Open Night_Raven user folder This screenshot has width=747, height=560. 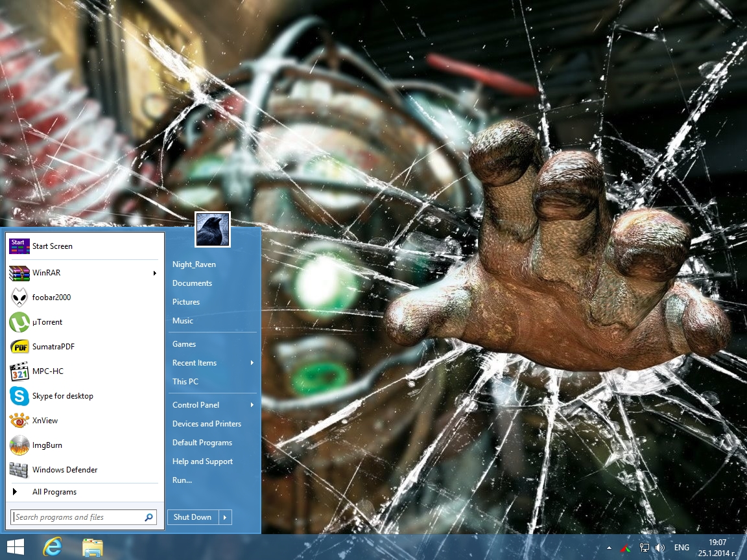coord(194,264)
